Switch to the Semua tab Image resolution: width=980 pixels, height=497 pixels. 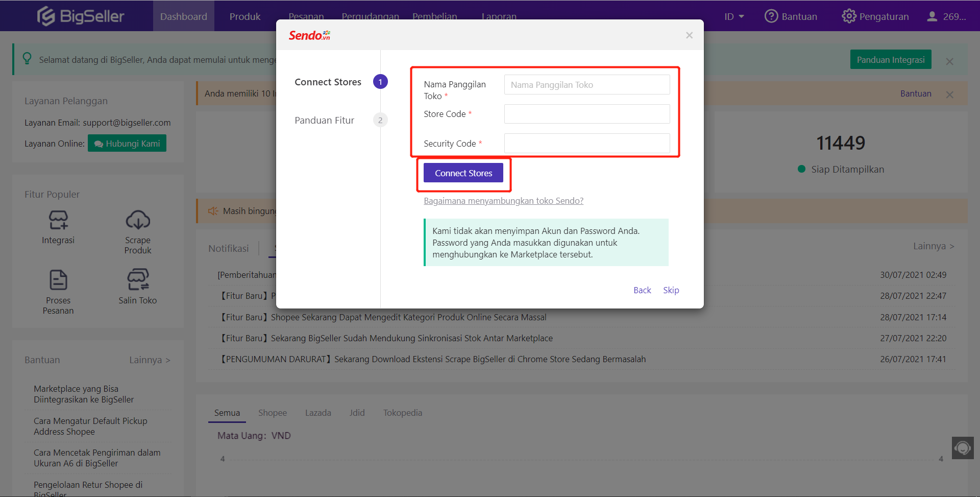pyautogui.click(x=227, y=413)
